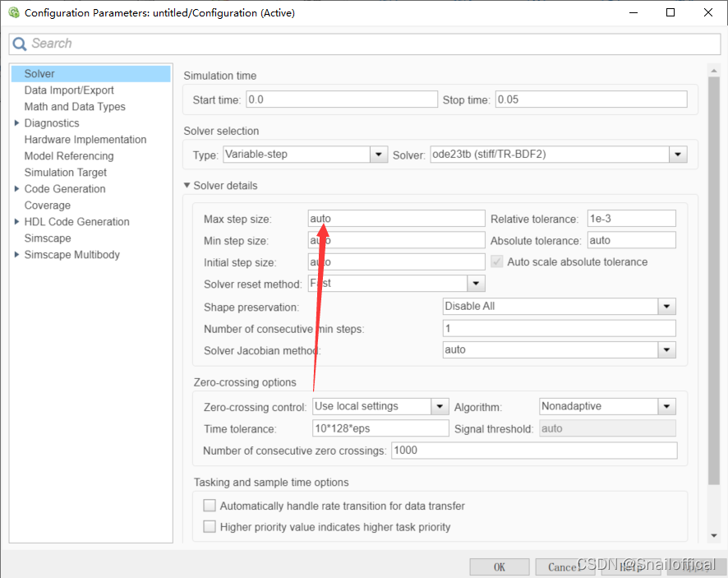
Task: Click the search magnifier icon
Action: (x=19, y=44)
